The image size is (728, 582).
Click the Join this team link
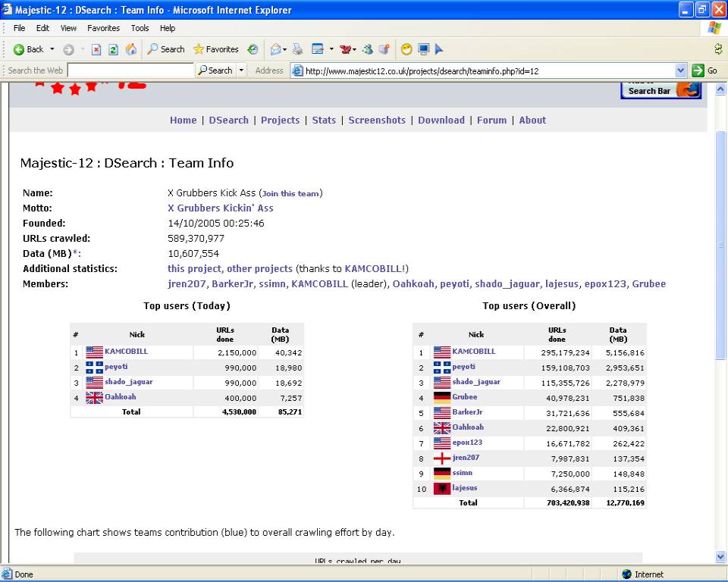point(290,193)
